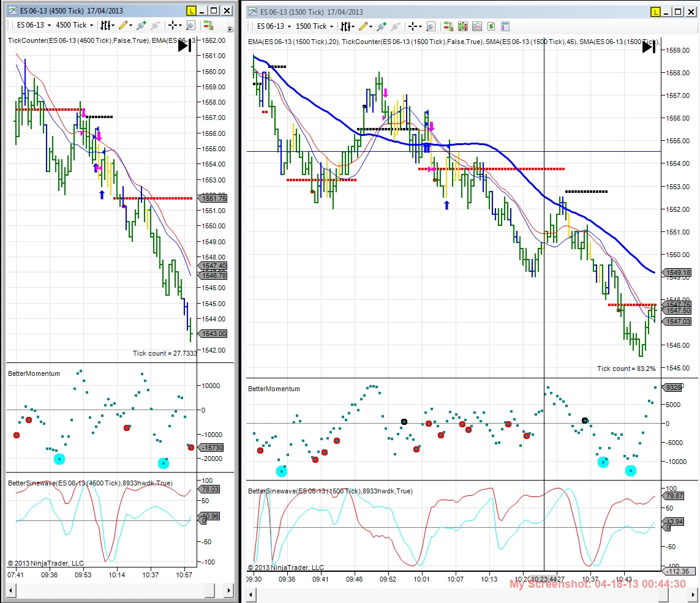Viewport: 700px width, 603px height.
Task: Expand drawing tools arrow in 4500 Tick window
Action: (x=131, y=26)
